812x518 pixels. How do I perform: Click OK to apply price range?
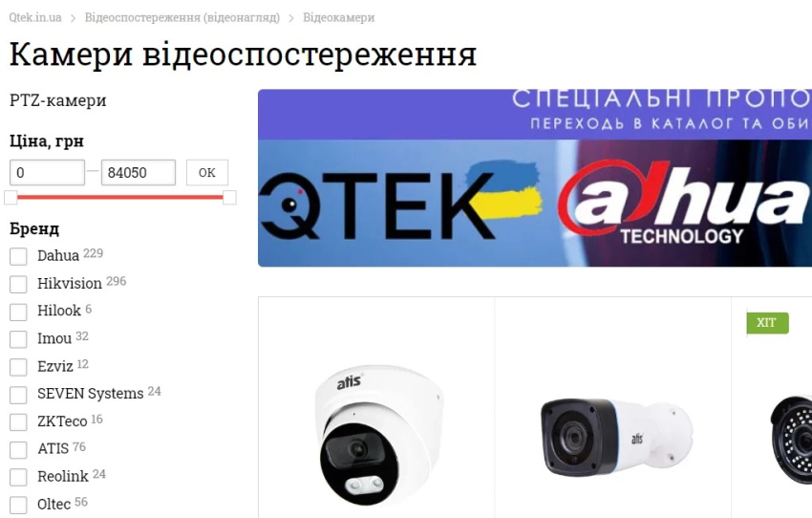pos(207,172)
